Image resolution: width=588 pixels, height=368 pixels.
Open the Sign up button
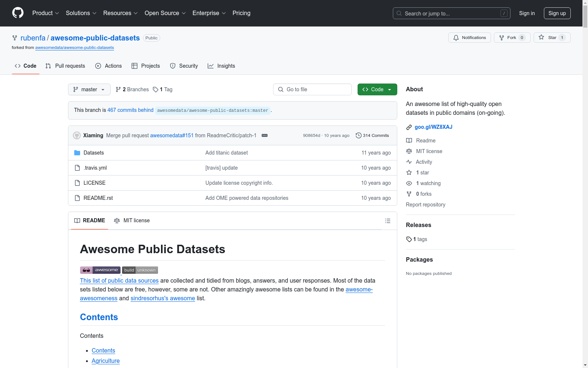click(557, 13)
